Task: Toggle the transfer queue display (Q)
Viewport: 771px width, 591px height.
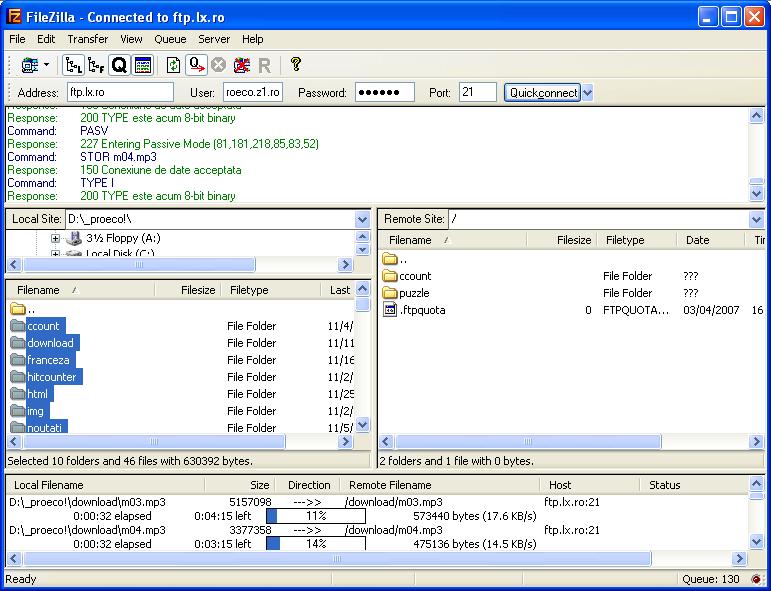Action: click(x=119, y=65)
